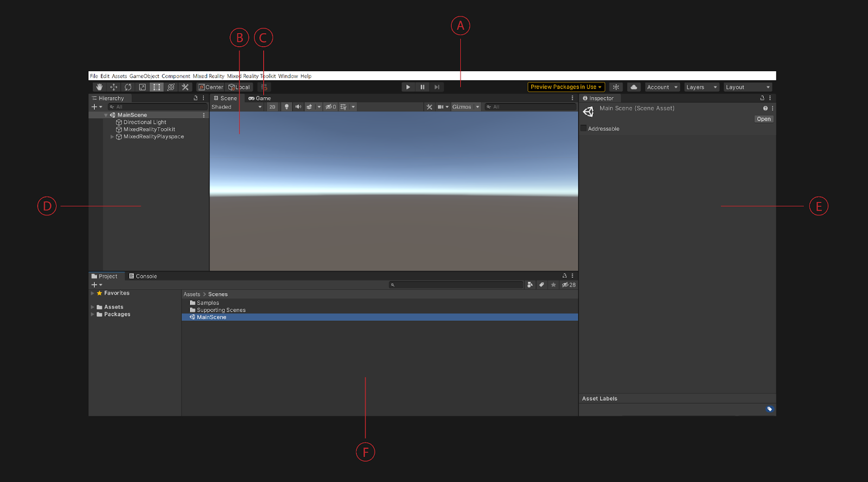Switch to the Console tab
The image size is (868, 482).
click(143, 276)
